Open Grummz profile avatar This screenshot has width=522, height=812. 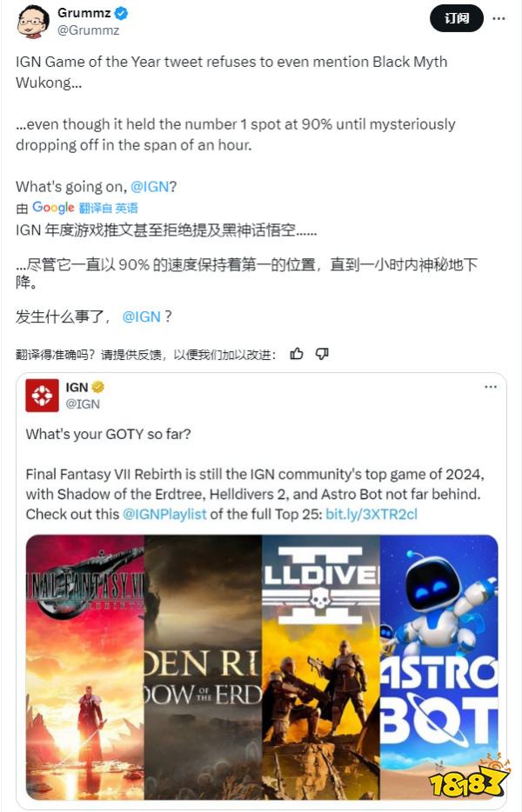[33, 21]
